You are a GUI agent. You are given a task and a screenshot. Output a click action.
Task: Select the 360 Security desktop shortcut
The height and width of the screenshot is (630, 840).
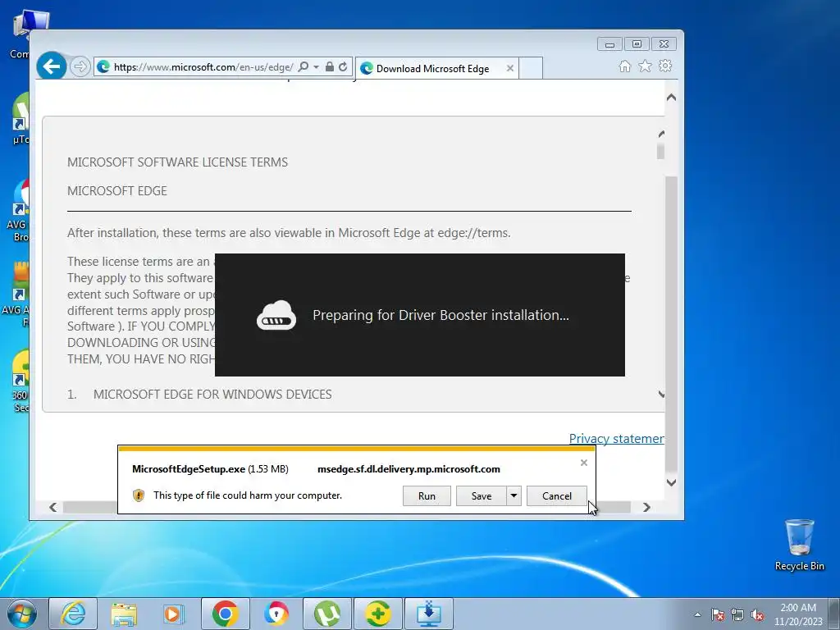coord(21,381)
